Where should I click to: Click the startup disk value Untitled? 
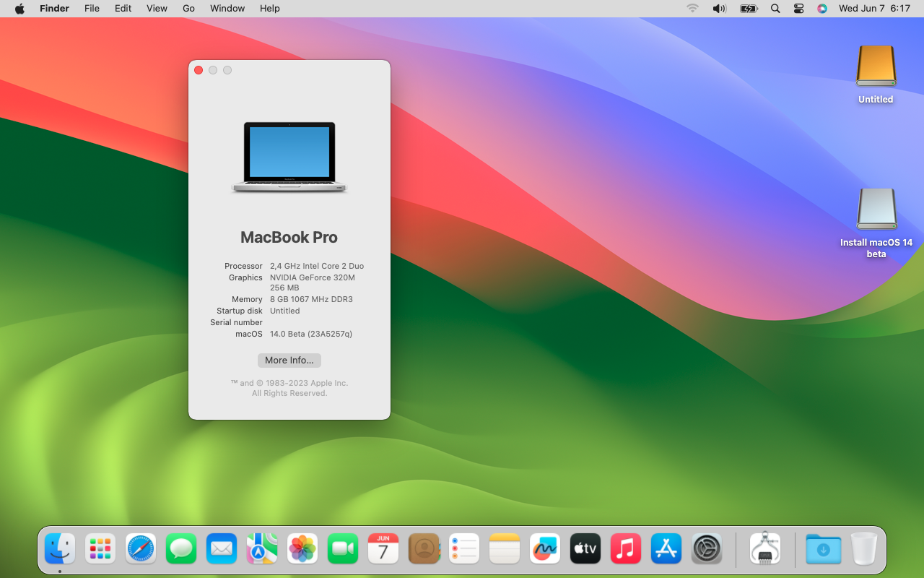[x=284, y=311]
